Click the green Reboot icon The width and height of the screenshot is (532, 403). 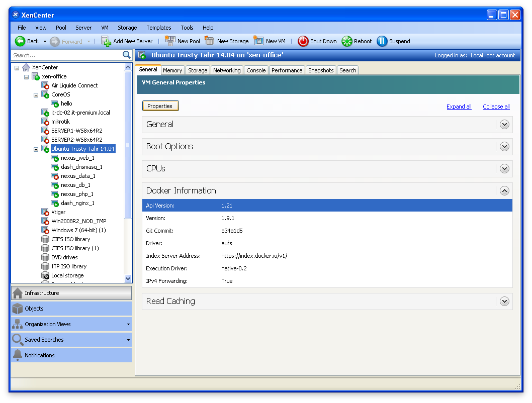click(x=347, y=41)
